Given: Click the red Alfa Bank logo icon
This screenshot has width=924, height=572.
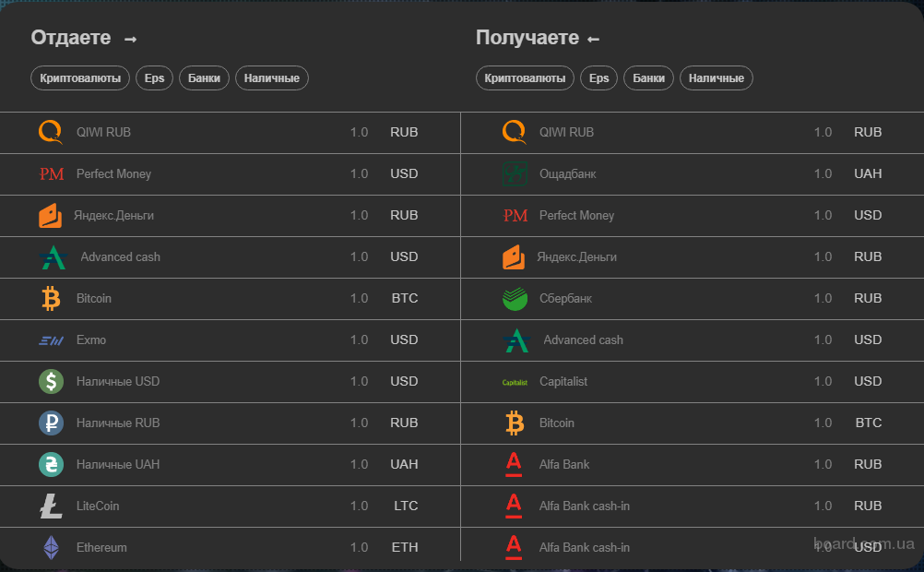Looking at the screenshot, I should click(514, 465).
